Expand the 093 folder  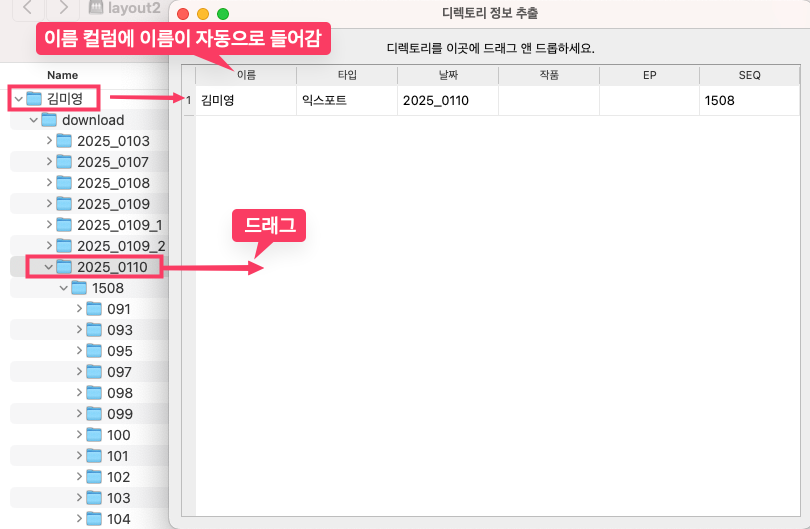(79, 330)
